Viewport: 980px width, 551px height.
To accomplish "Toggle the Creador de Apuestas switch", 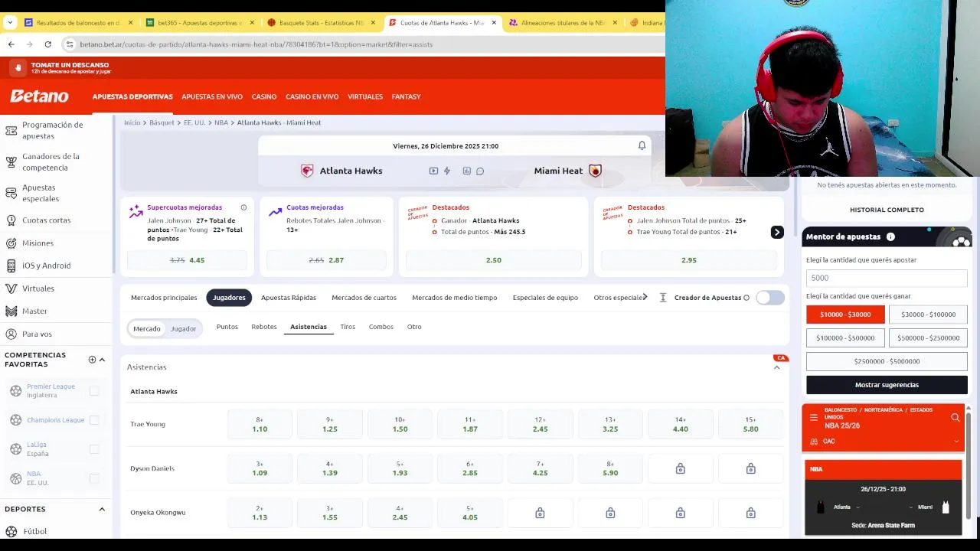I will pos(770,298).
